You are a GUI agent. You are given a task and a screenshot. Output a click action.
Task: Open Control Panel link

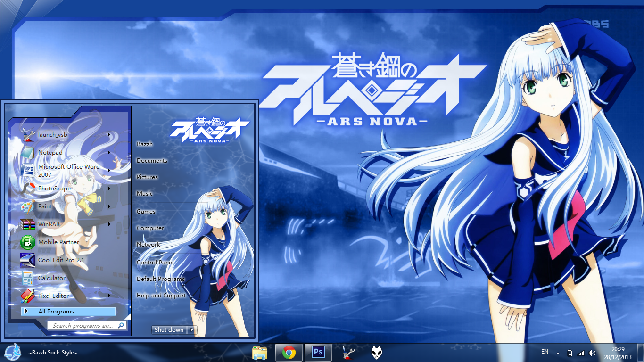click(x=155, y=263)
